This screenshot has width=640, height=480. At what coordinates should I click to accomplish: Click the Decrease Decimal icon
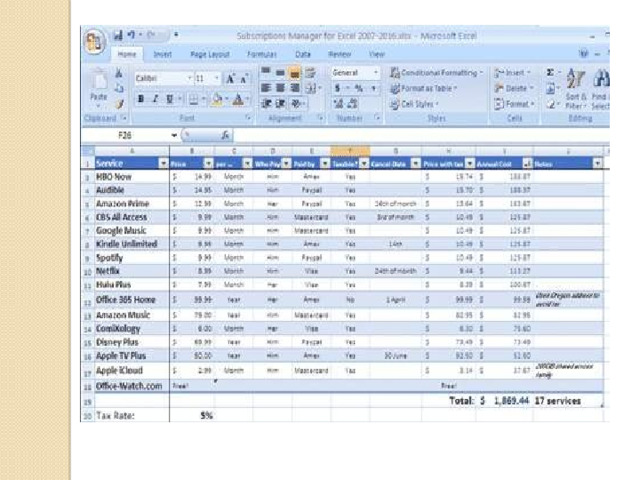coord(353,104)
